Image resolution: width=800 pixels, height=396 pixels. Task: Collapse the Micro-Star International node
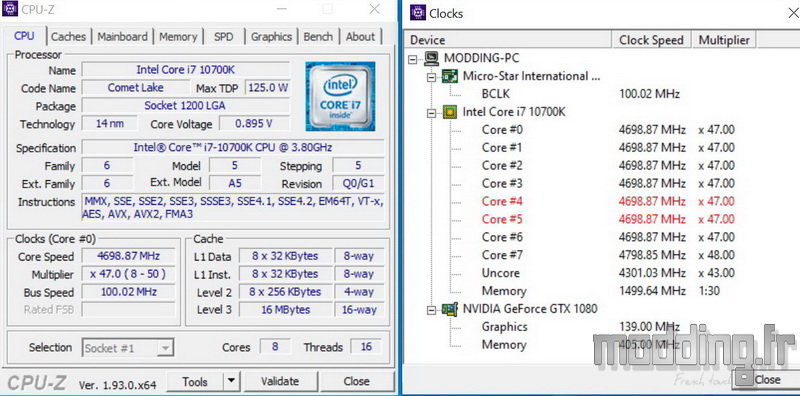tap(432, 77)
